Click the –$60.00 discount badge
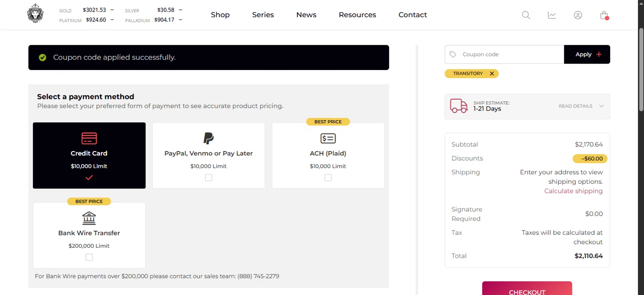The height and width of the screenshot is (295, 644). (590, 158)
